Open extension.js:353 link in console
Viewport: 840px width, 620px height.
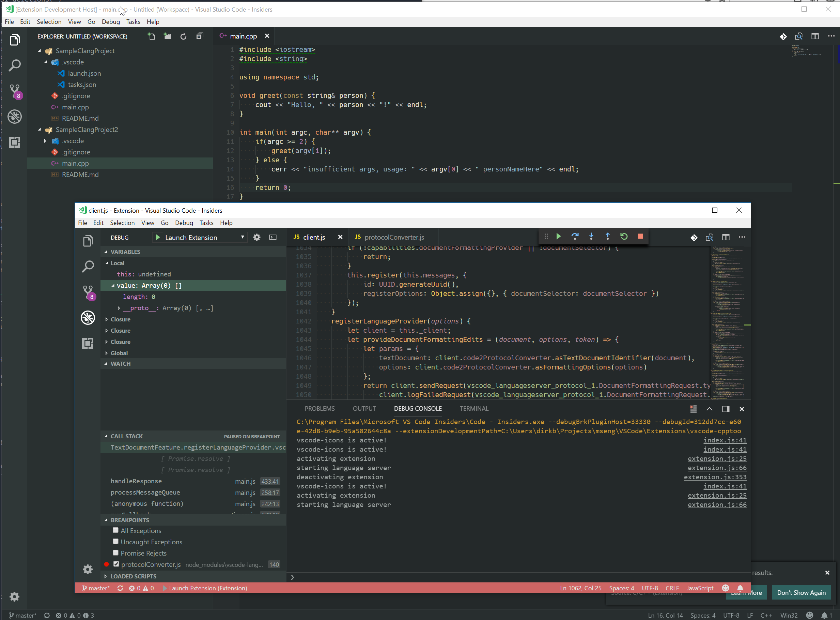pos(715,477)
